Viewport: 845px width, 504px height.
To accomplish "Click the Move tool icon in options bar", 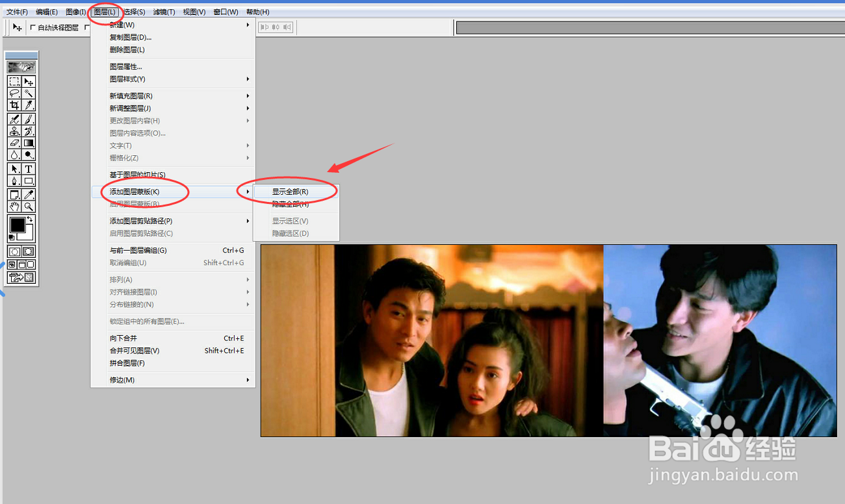I will 18,27.
